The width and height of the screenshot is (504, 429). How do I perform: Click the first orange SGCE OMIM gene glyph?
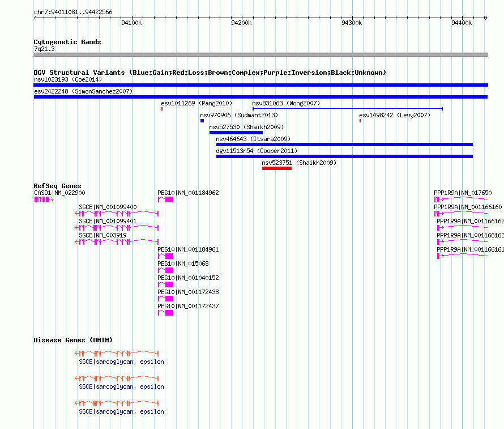click(x=117, y=354)
